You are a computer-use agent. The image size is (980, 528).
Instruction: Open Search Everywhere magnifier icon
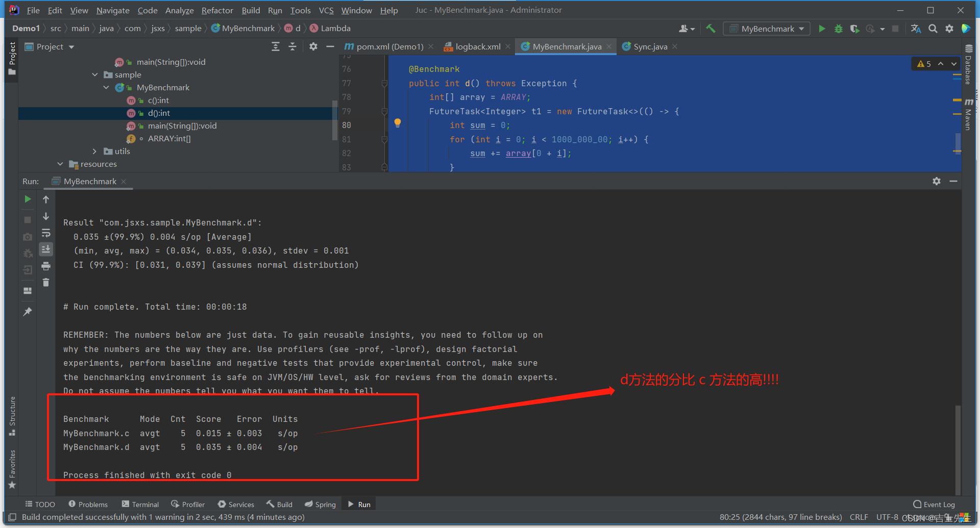933,29
